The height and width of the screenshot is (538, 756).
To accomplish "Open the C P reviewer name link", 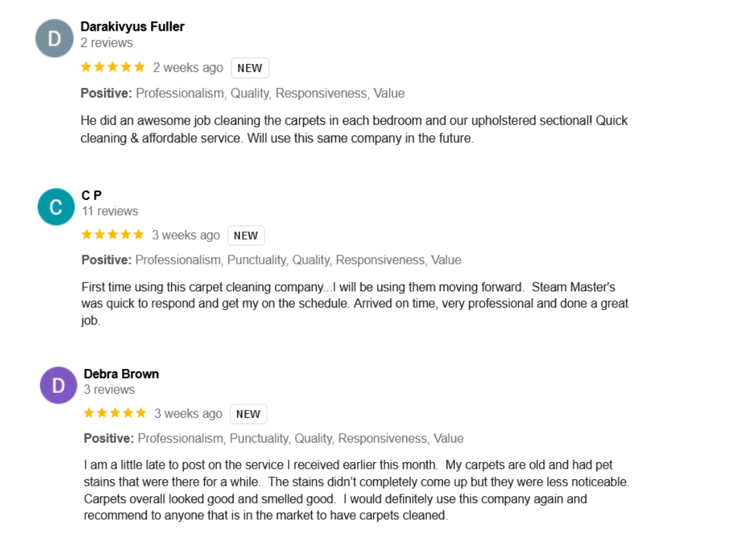I will pyautogui.click(x=91, y=195).
